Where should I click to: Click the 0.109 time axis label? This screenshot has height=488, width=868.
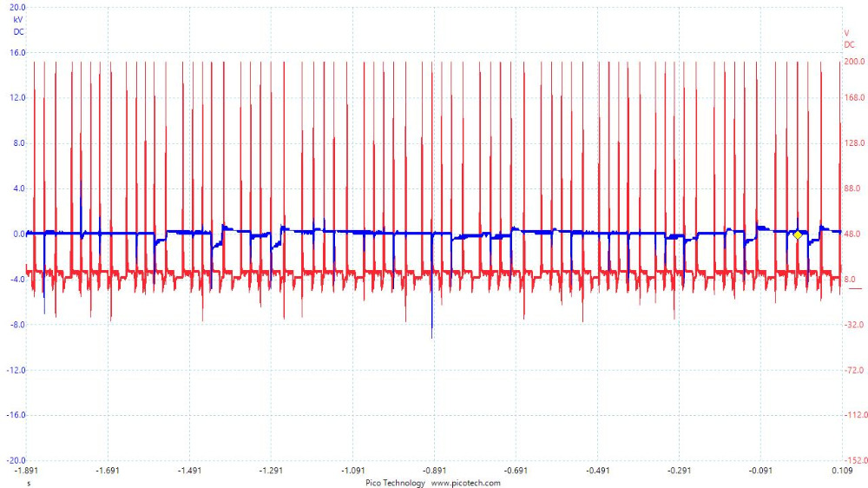click(842, 471)
